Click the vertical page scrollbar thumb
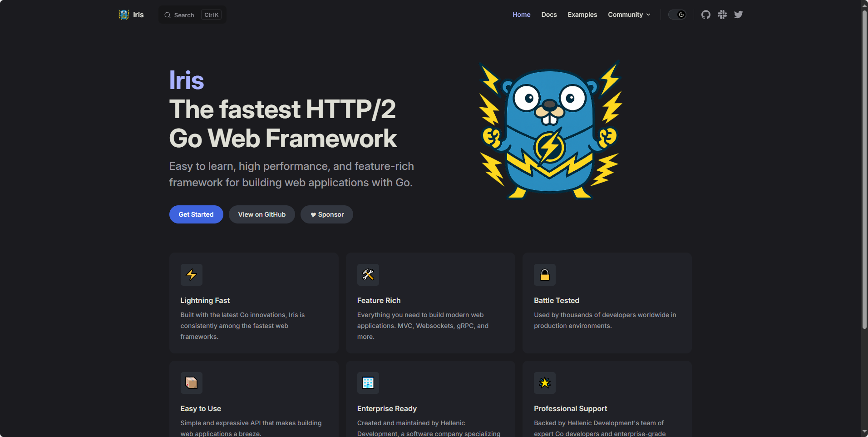This screenshot has height=437, width=868. 864,169
